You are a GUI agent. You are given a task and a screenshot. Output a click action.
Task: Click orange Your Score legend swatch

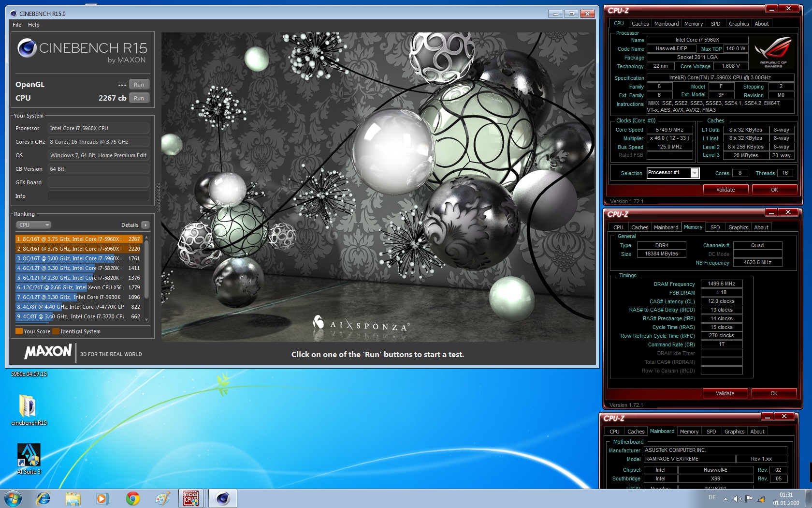(x=19, y=331)
